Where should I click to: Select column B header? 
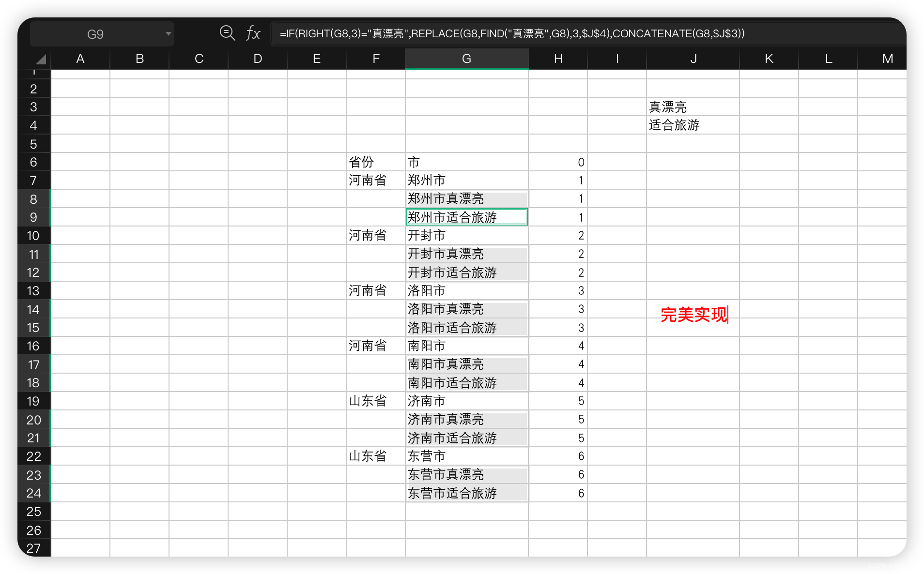tap(139, 59)
